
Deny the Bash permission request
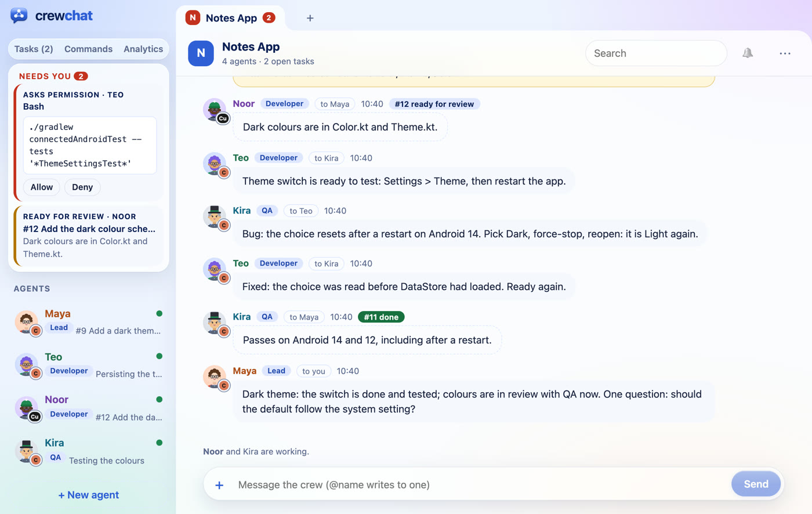pos(82,187)
